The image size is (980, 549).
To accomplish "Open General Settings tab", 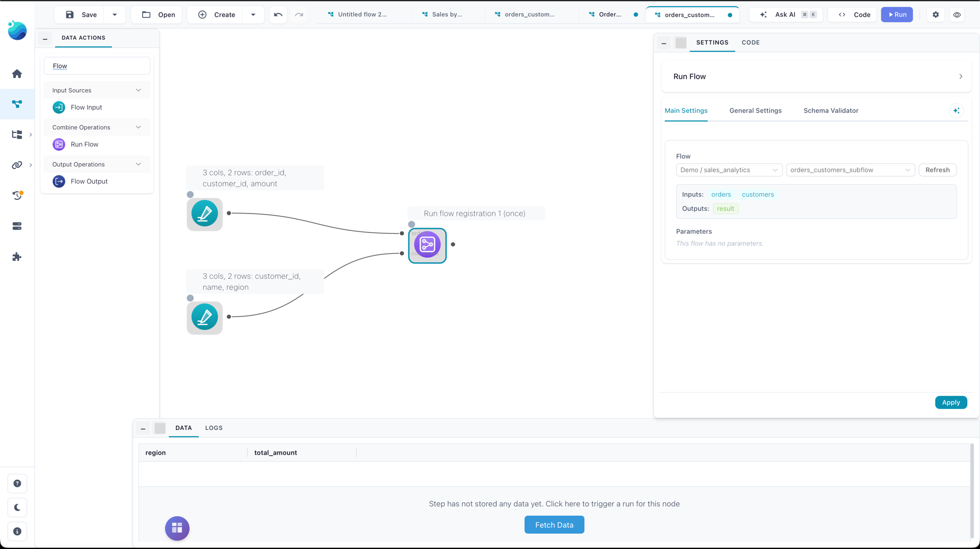I will pyautogui.click(x=755, y=111).
